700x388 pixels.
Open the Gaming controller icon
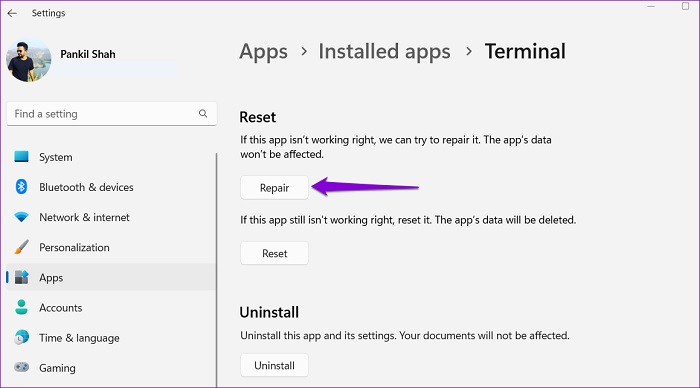(x=21, y=367)
